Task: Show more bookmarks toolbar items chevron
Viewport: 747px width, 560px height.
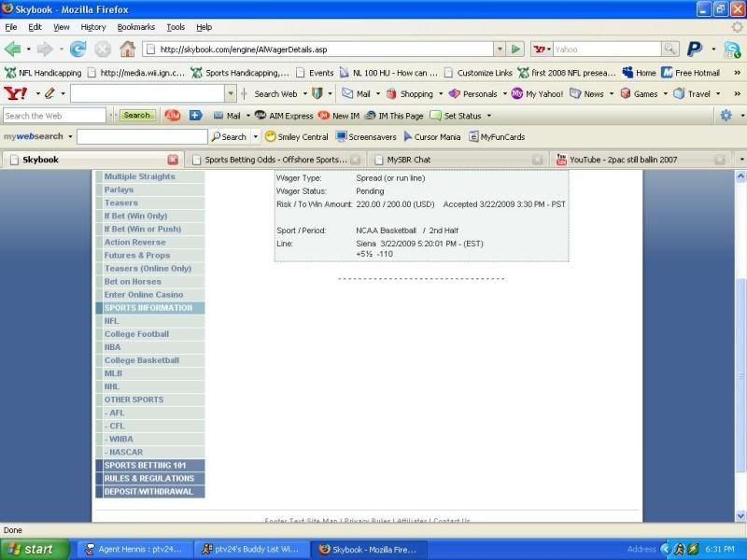Action: click(x=738, y=73)
